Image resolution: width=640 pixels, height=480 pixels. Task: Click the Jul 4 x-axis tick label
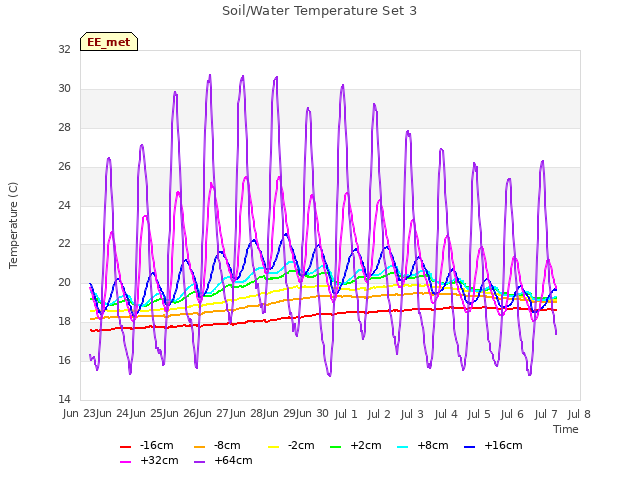click(446, 414)
